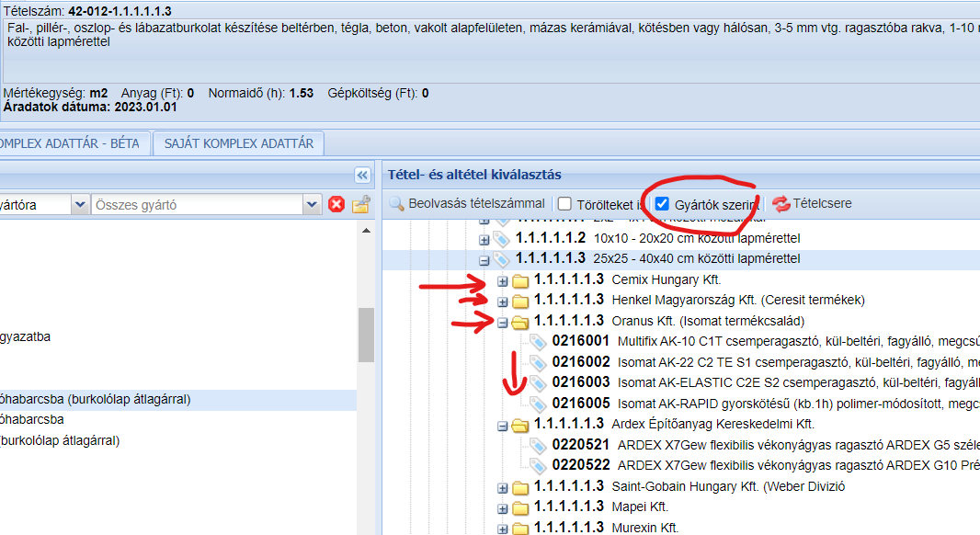Click the Tételcsere button
980x535 pixels.
[x=812, y=204]
